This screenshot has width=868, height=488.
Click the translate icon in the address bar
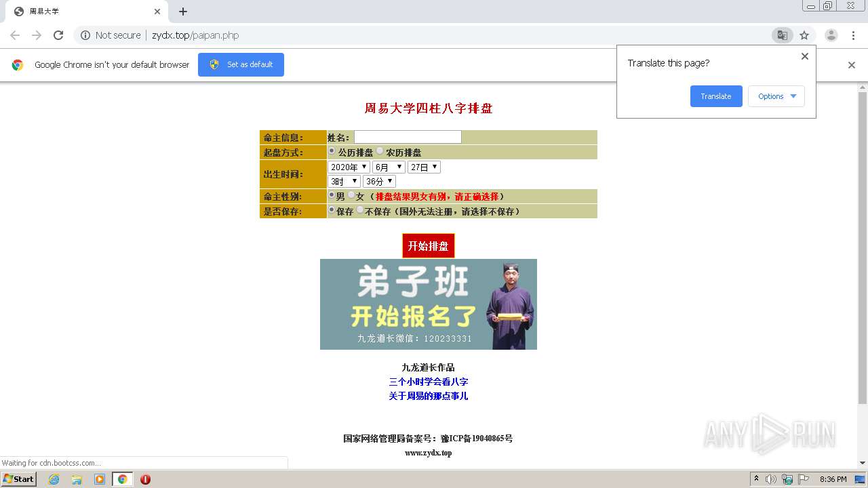click(782, 35)
